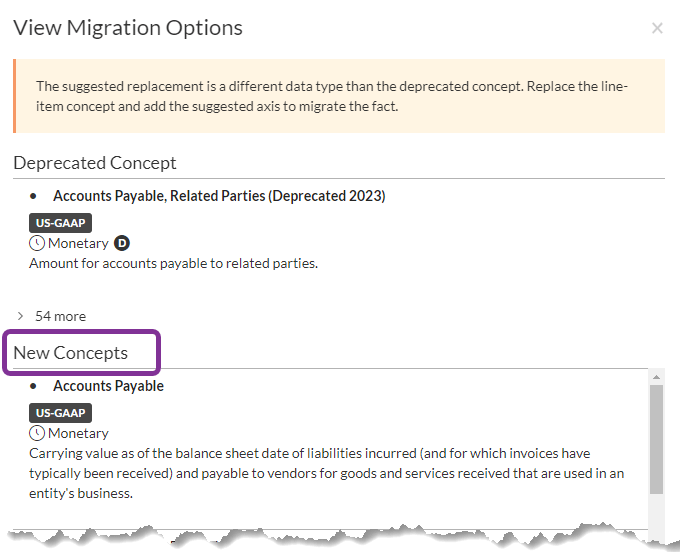The image size is (680, 552).
Task: Select the Accounts Payable new concept title
Action: coord(108,386)
